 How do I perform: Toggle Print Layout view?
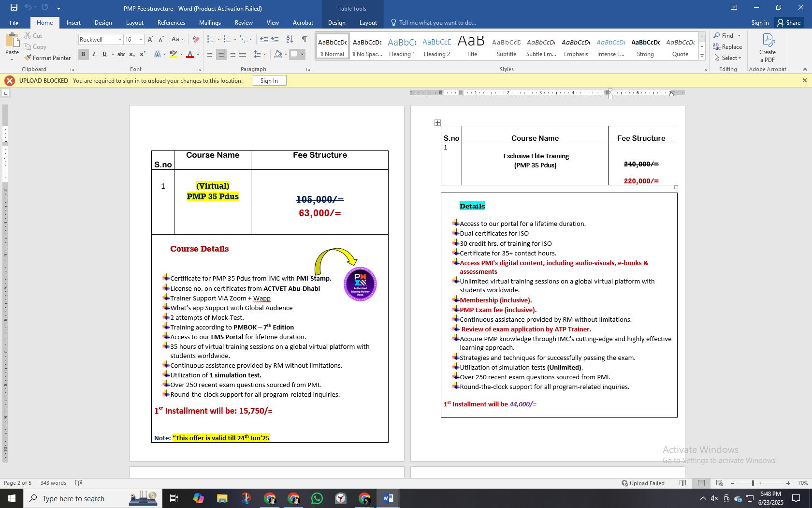[701, 483]
